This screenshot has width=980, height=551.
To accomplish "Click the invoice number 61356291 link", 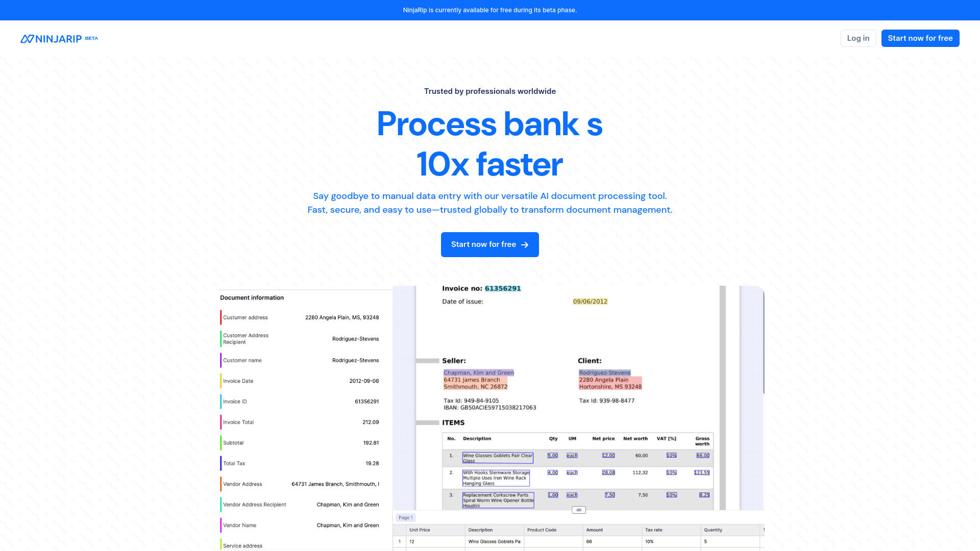I will 503,288.
